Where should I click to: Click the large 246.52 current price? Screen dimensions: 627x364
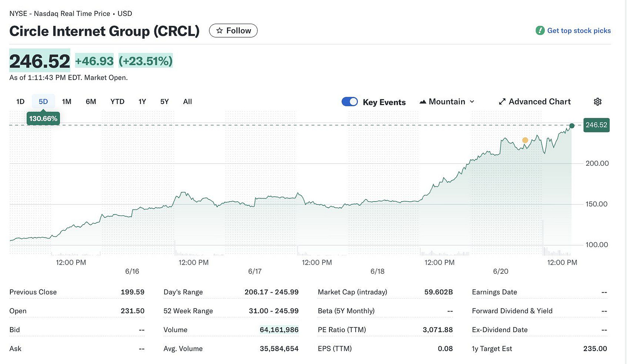pos(40,61)
